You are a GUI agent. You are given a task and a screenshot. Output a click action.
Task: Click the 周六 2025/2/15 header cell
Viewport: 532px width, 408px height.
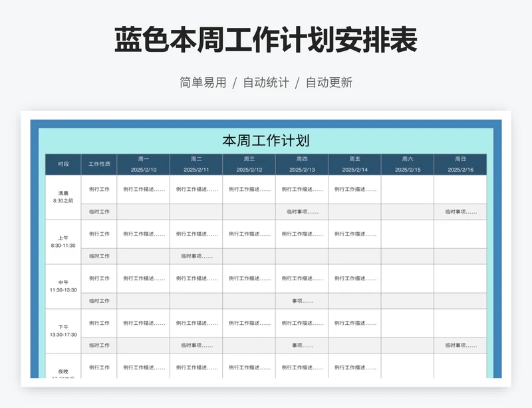click(x=408, y=164)
